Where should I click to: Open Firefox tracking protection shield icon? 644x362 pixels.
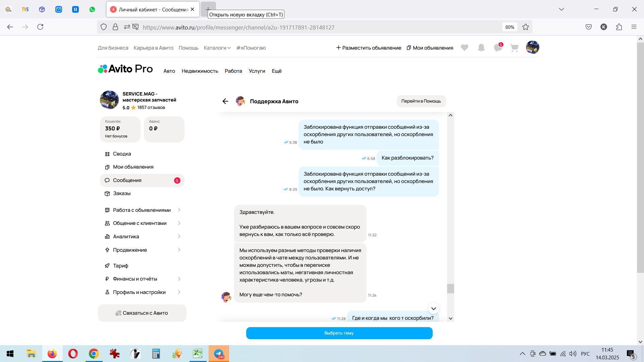coord(104,27)
